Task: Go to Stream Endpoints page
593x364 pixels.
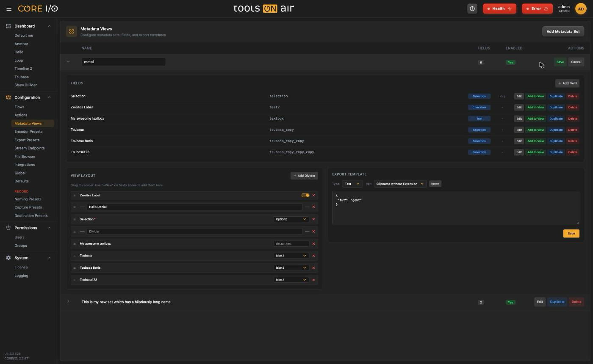Action: pos(29,148)
